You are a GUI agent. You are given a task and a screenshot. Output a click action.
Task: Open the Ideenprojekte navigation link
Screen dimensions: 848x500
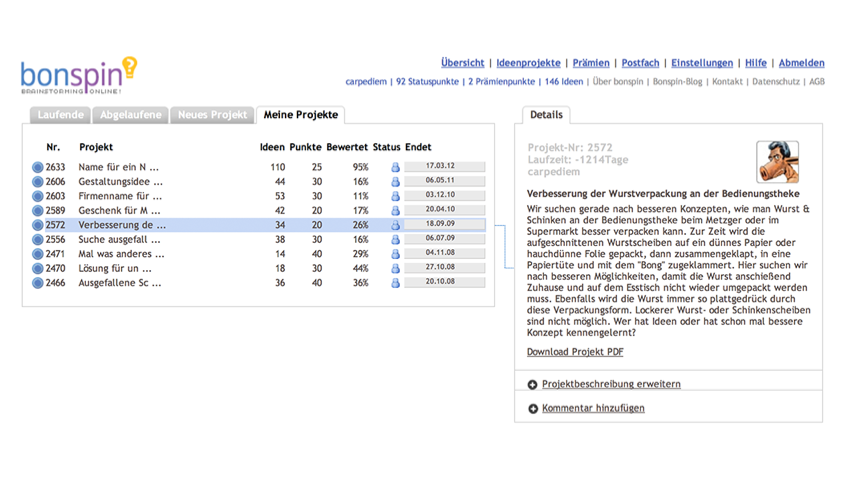point(528,63)
